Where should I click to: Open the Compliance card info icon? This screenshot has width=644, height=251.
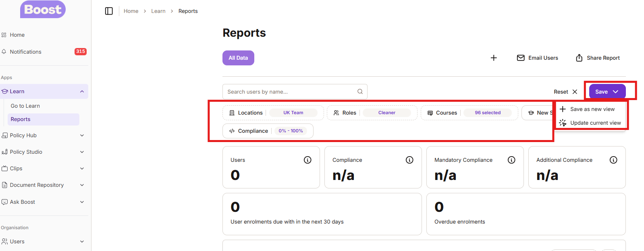[x=409, y=160]
